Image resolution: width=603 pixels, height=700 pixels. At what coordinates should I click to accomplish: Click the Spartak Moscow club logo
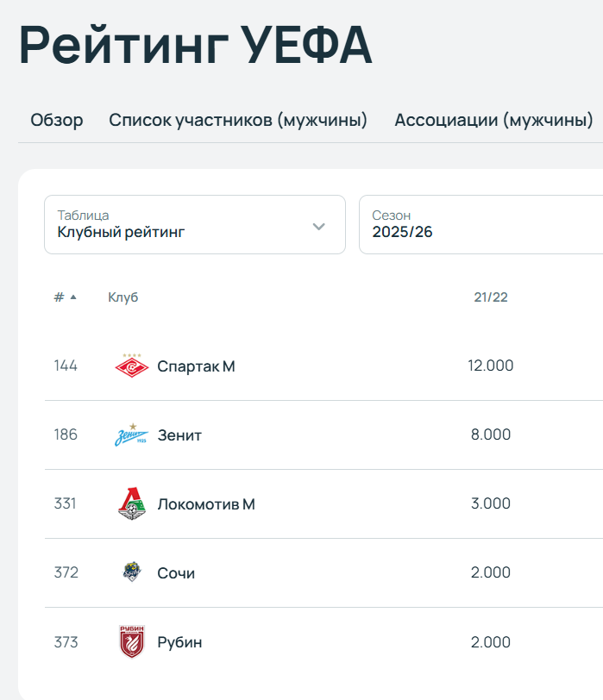click(132, 366)
